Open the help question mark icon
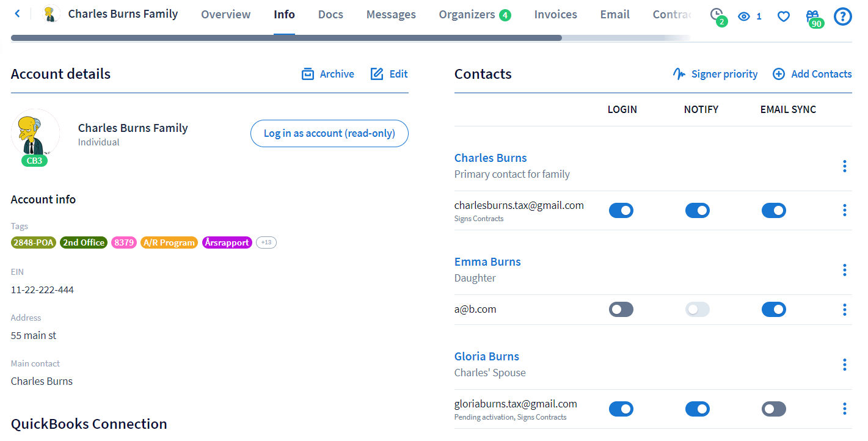The height and width of the screenshot is (441, 868). pyautogui.click(x=842, y=16)
